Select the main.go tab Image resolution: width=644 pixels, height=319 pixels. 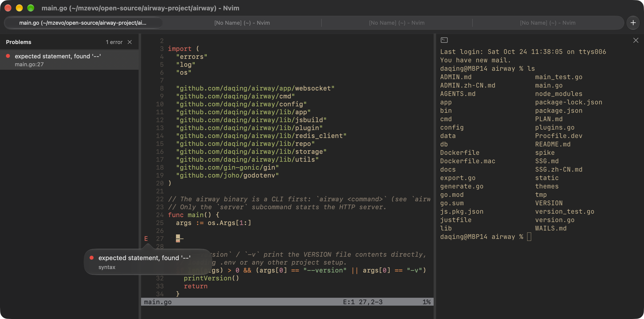coord(83,23)
